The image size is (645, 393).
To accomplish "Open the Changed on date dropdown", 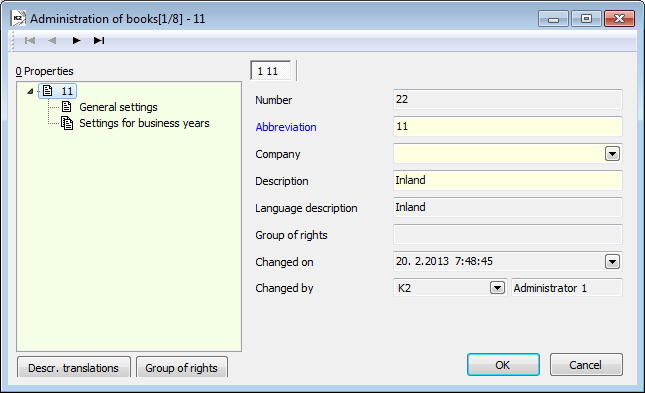I will 612,262.
